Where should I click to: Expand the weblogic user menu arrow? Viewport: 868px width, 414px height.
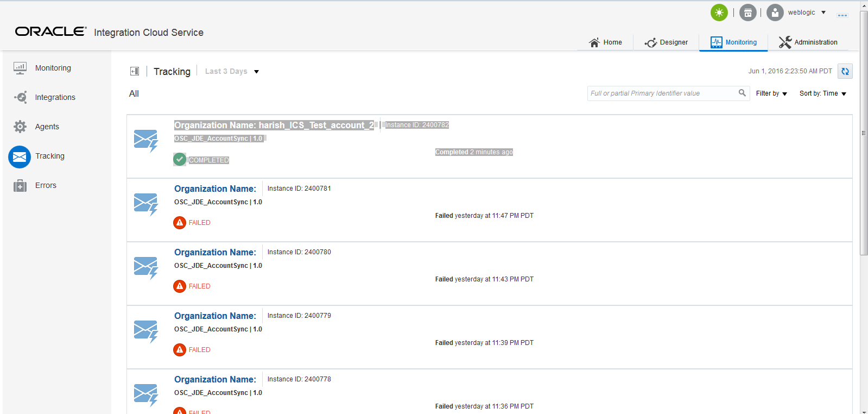823,12
